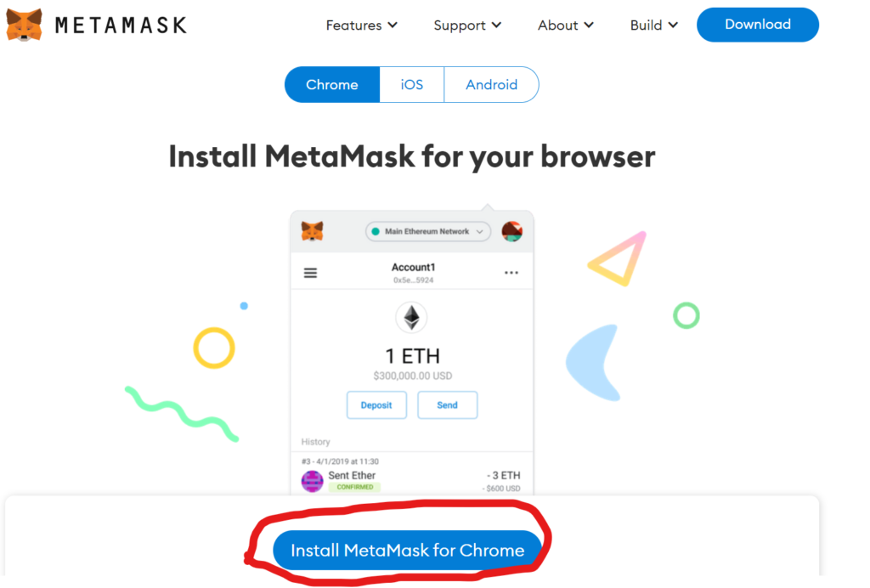Click the Ethereum diamond logo

412,318
